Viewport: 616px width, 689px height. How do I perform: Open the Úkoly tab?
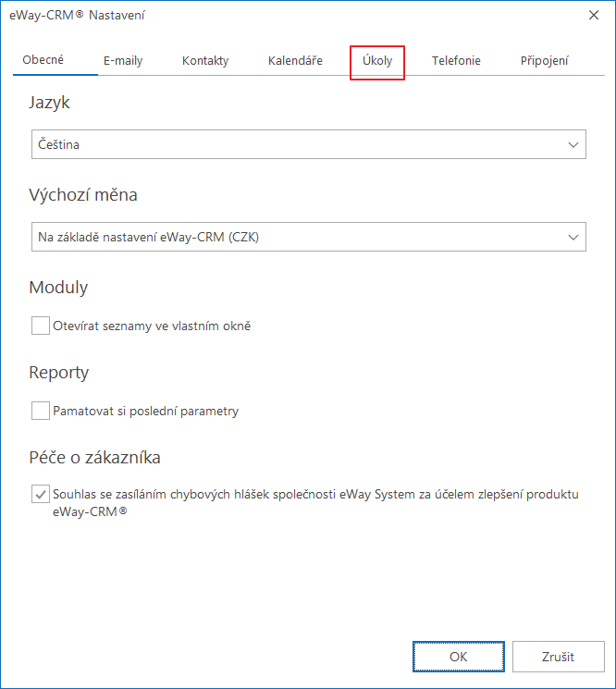tap(377, 61)
